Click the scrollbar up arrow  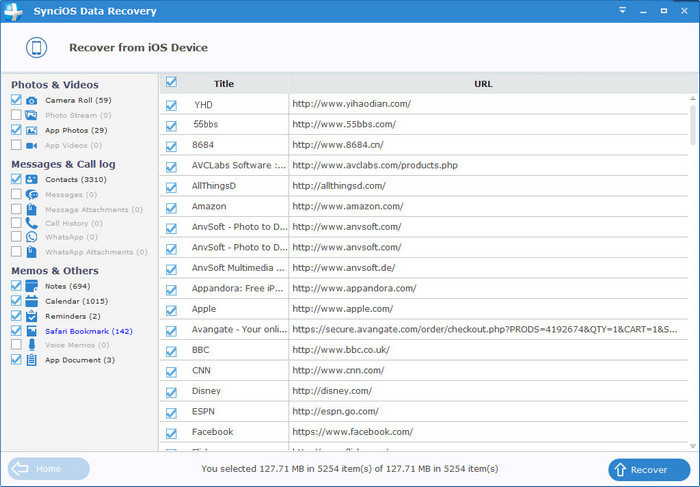tap(692, 98)
